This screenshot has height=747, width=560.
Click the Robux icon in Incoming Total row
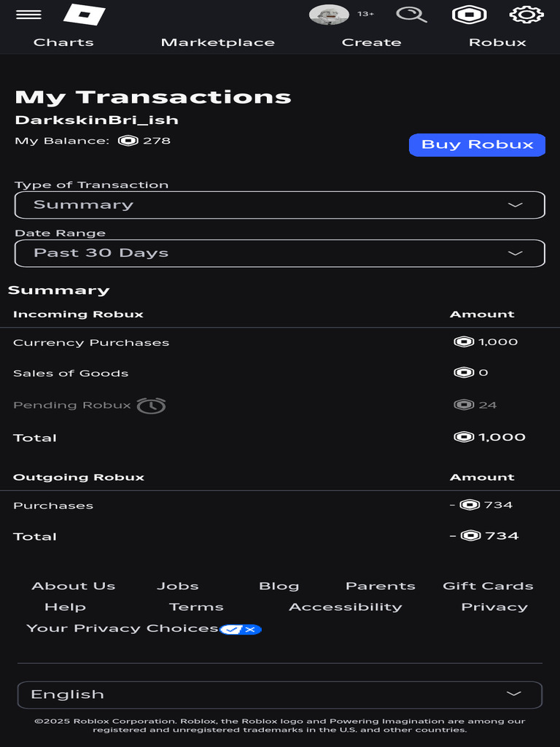(464, 437)
